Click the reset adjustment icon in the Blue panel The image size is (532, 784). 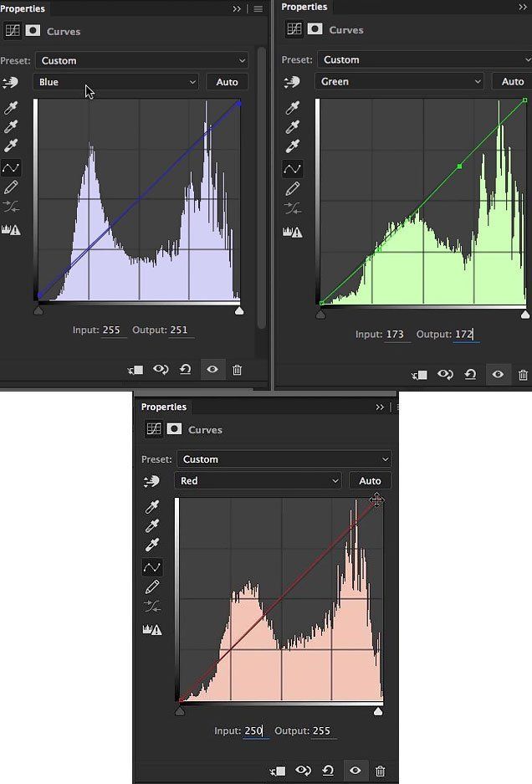click(186, 370)
